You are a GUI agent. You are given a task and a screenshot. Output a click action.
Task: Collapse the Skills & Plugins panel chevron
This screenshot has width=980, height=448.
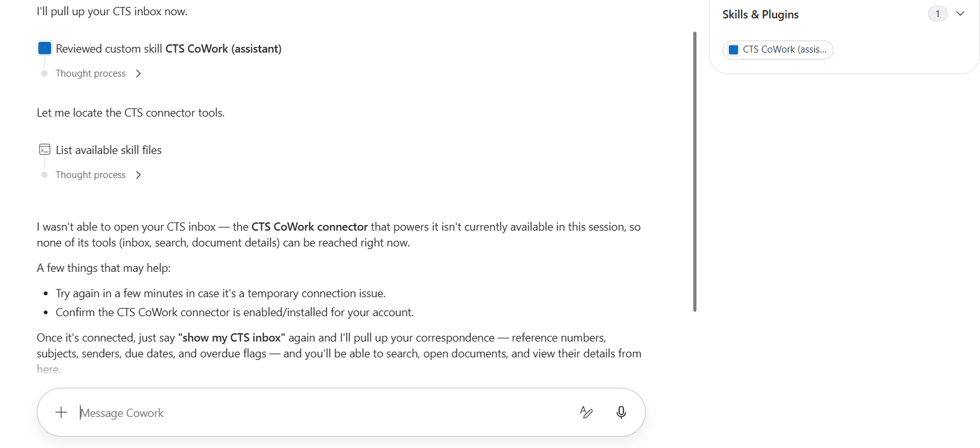pos(960,14)
